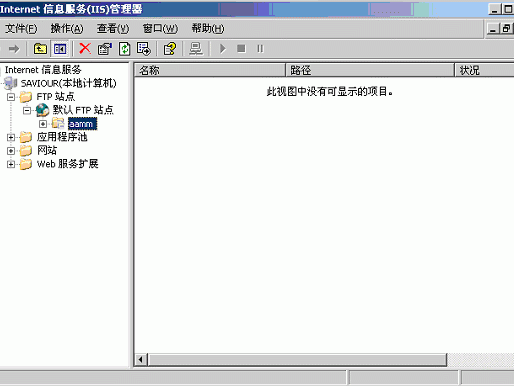The image size is (514, 386).
Task: Select the 应用程序池 tree item
Action: click(x=62, y=137)
